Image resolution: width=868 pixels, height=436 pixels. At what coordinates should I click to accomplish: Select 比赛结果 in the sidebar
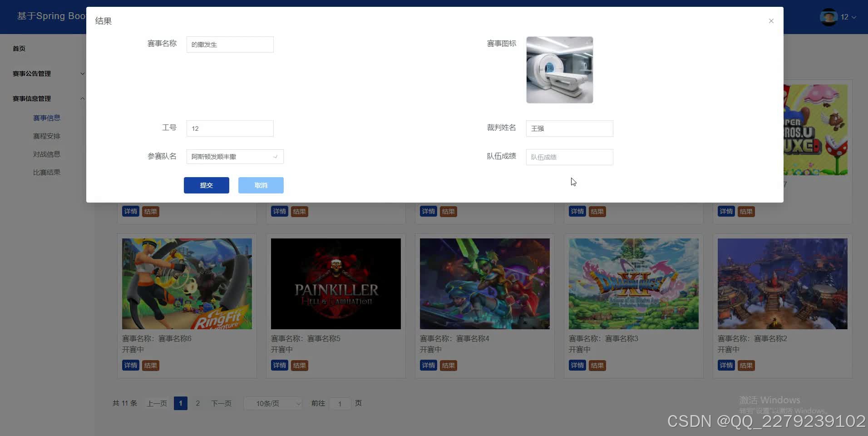[x=47, y=173]
